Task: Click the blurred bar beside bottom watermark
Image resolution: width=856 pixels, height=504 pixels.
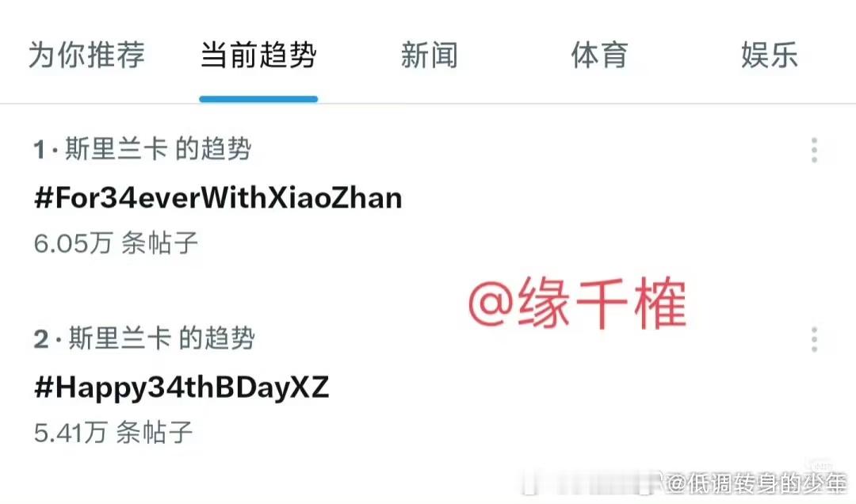Action: pos(592,484)
